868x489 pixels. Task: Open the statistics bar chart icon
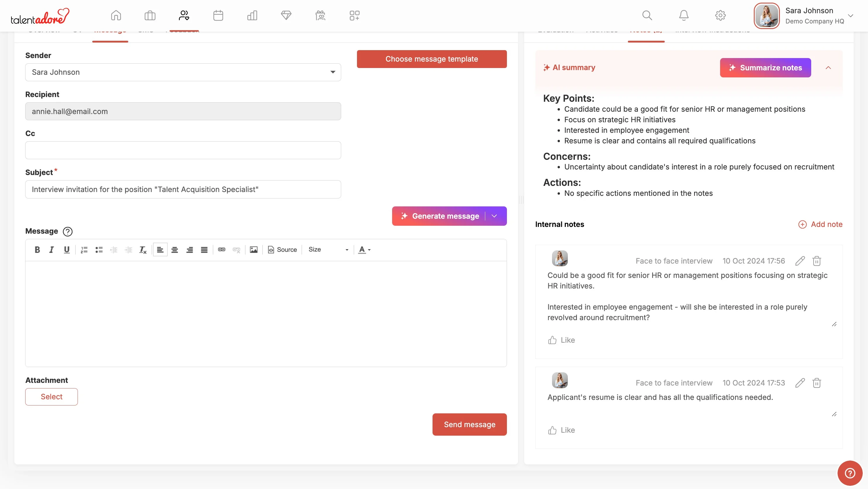252,16
